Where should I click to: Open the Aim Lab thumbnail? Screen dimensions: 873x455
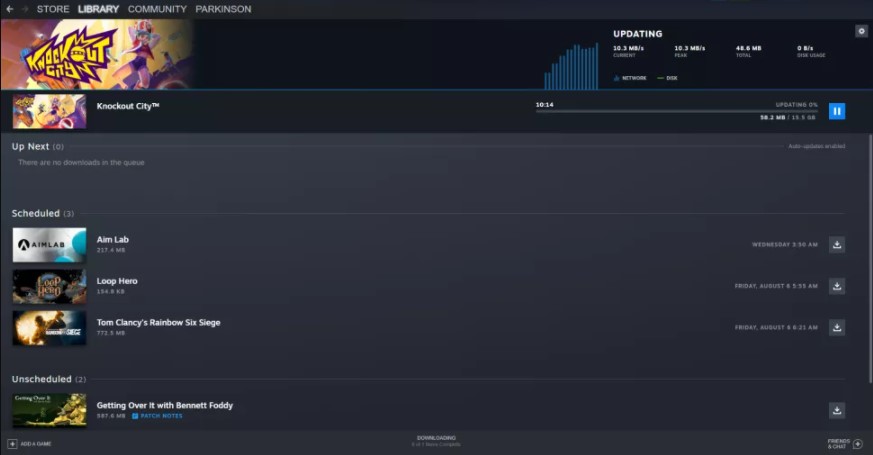[49, 245]
